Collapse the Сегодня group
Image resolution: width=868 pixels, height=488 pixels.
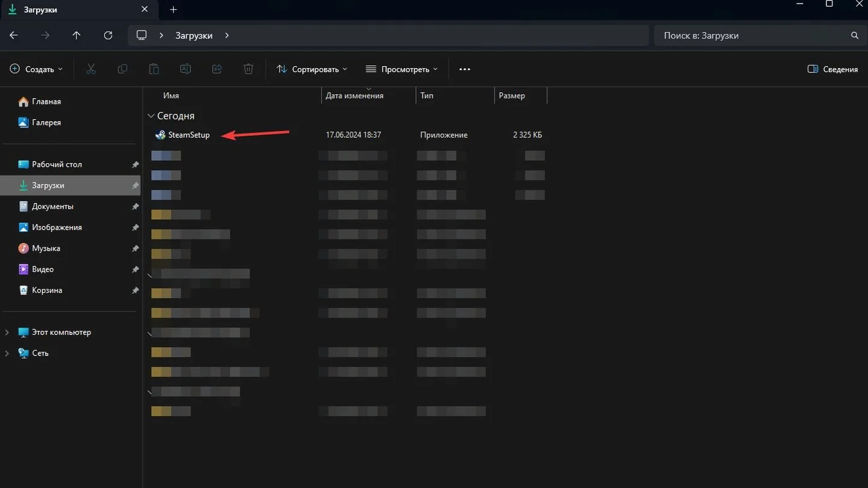click(x=151, y=116)
